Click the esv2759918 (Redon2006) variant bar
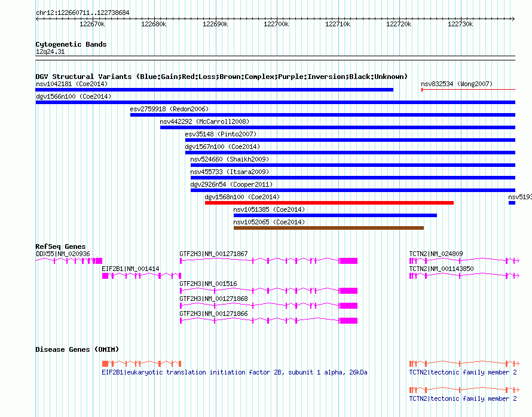Screen dimensions: 532x417 pos(323,115)
